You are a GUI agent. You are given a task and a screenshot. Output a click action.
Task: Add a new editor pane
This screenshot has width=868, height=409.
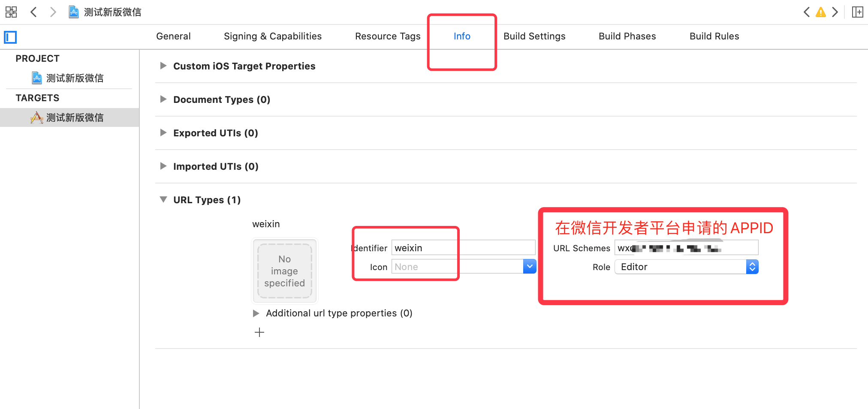(x=857, y=12)
